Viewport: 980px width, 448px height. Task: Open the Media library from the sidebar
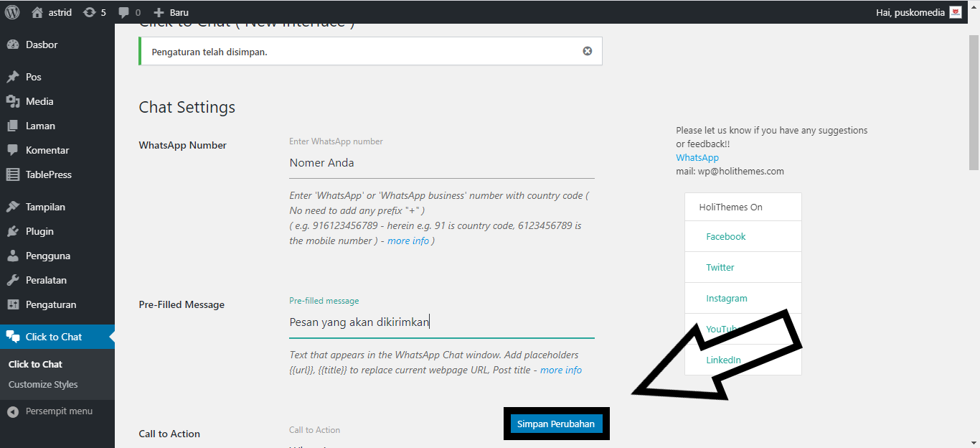click(40, 101)
